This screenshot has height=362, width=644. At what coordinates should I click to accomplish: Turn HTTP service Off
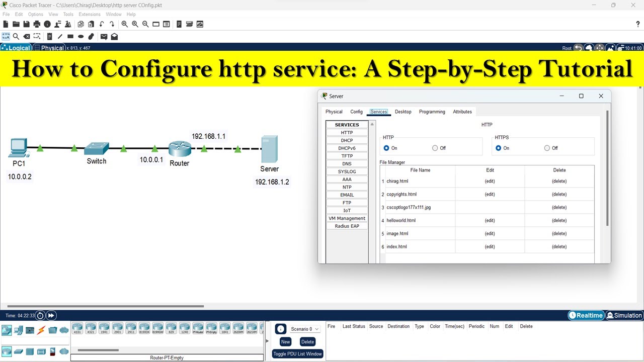pos(435,148)
